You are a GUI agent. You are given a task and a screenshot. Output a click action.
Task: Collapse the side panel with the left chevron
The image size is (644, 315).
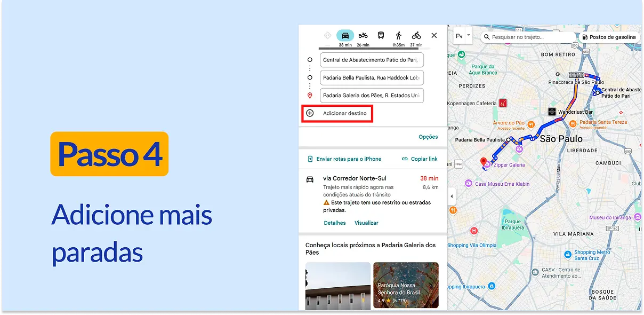(451, 196)
